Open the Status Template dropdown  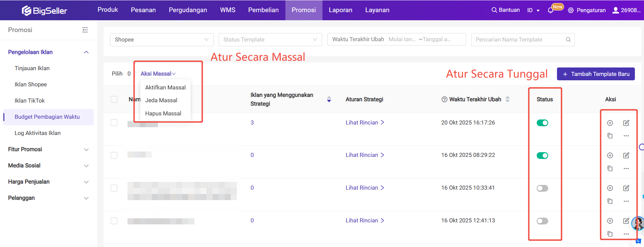pos(270,39)
